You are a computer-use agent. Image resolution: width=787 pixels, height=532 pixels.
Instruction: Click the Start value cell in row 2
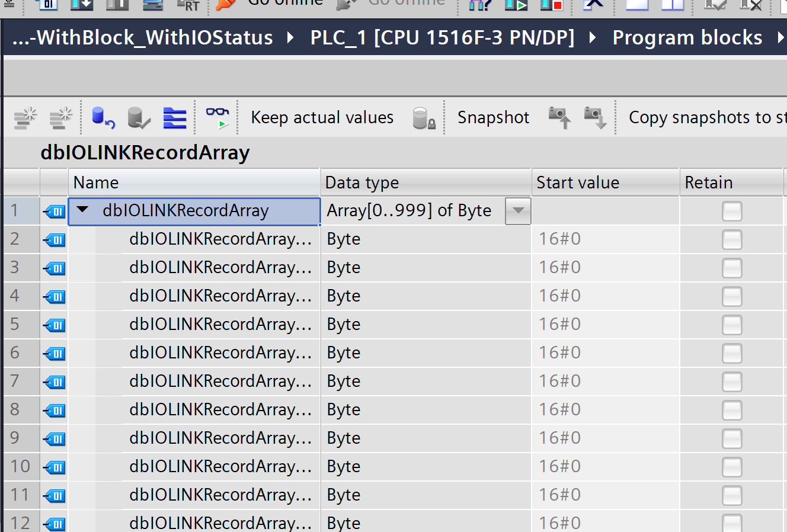coord(604,239)
